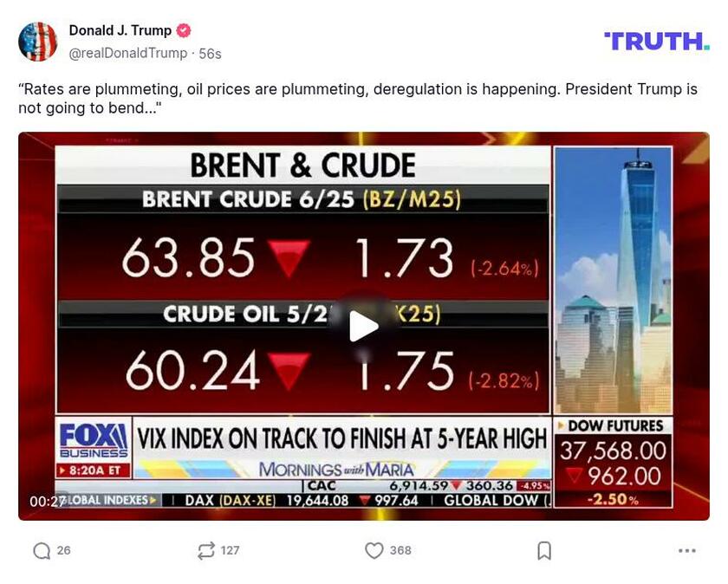The height and width of the screenshot is (584, 728).
Task: Click the like count 368
Action: point(400,550)
